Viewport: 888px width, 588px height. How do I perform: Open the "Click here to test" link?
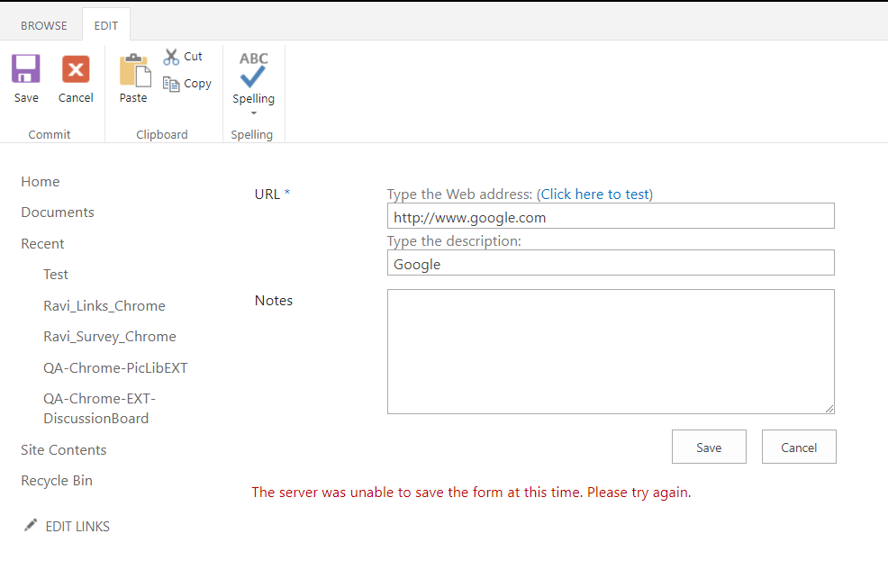(594, 194)
